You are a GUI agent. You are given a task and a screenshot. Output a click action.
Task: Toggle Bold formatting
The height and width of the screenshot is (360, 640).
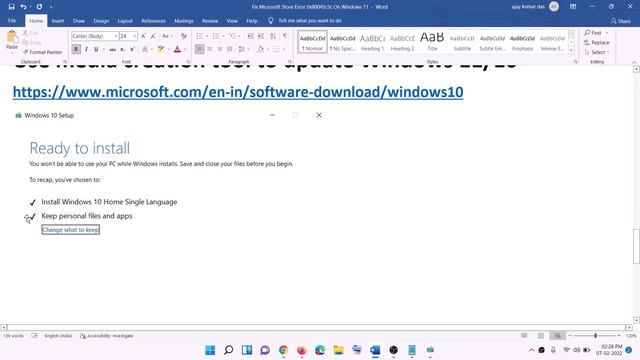pyautogui.click(x=76, y=49)
